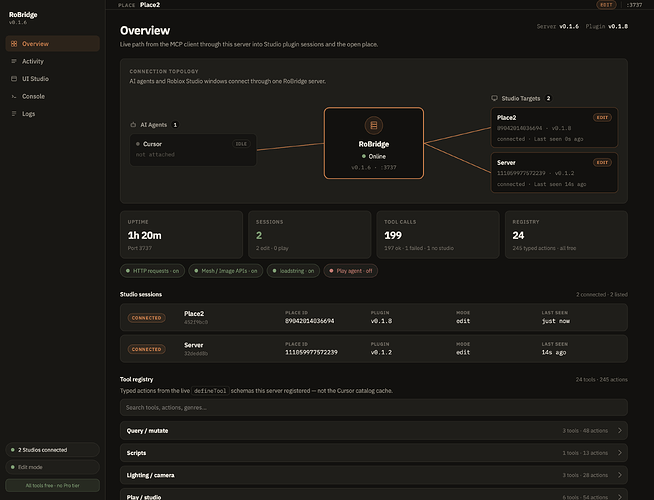Click CONNECTED badge on Server session row
The height and width of the screenshot is (500, 654).
tap(146, 349)
